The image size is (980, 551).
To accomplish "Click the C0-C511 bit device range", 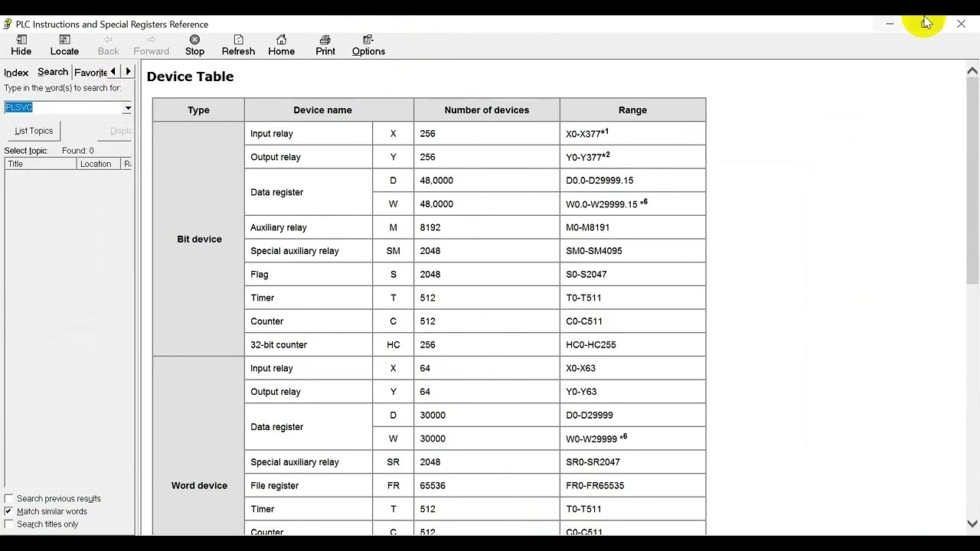I will coord(632,321).
